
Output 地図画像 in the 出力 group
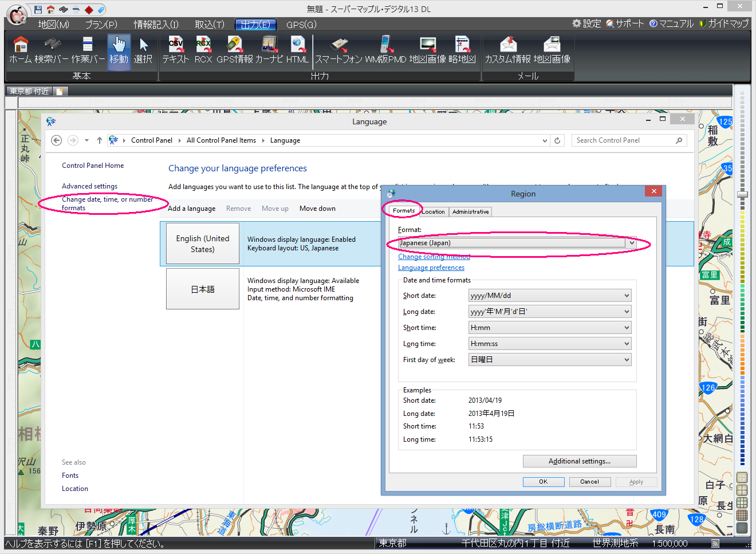click(428, 50)
